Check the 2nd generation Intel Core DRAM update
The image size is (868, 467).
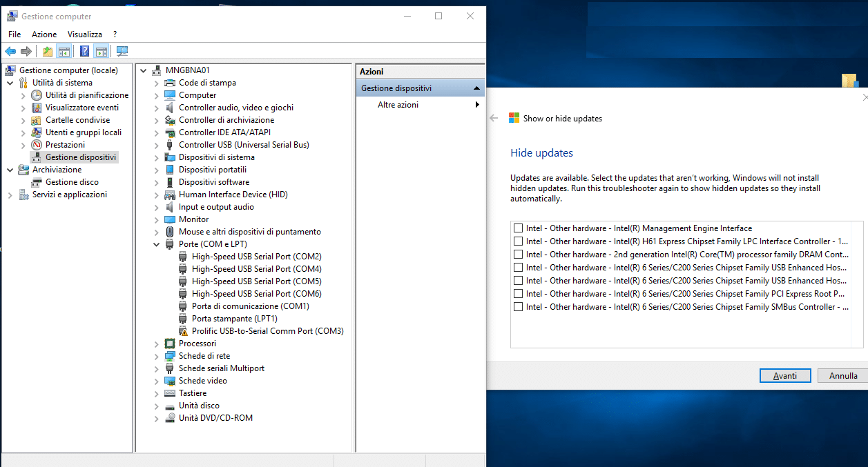(x=518, y=255)
